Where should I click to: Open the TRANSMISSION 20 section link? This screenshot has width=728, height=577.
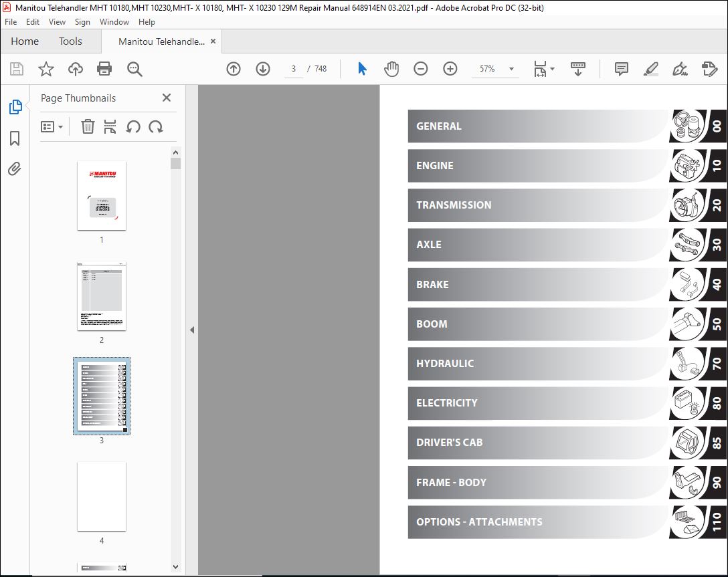point(567,205)
